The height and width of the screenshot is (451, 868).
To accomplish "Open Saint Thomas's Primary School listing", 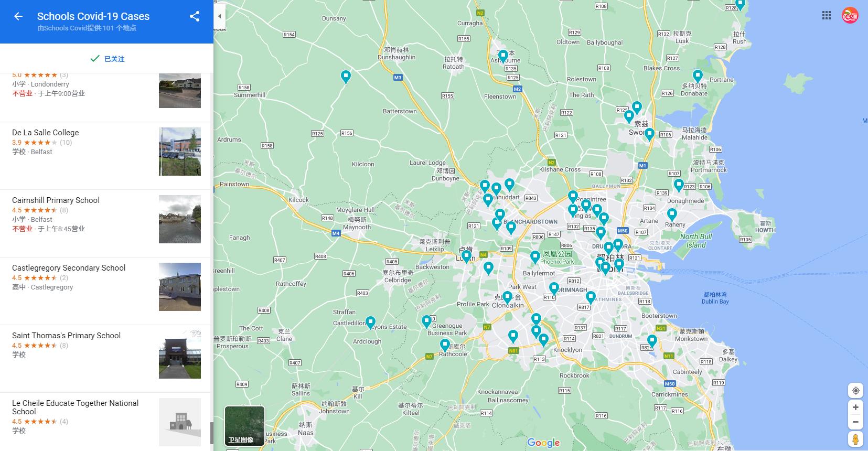I will [x=105, y=359].
